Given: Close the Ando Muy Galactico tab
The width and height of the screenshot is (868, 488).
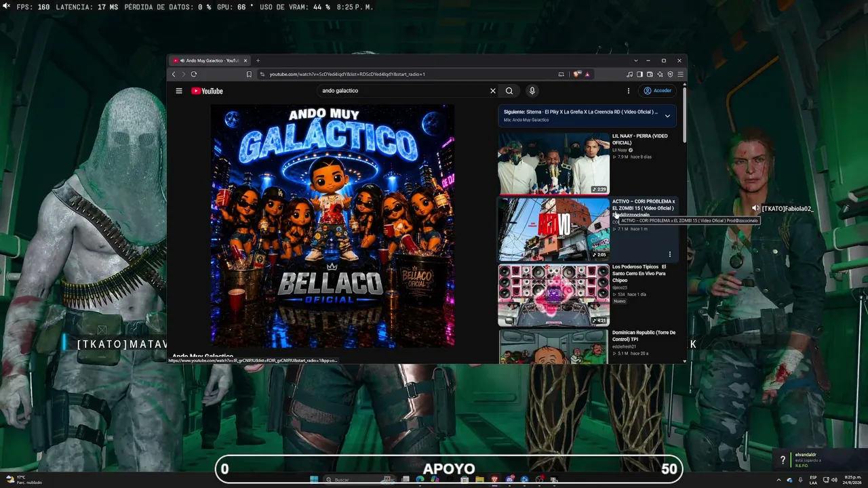Looking at the screenshot, I should point(245,60).
